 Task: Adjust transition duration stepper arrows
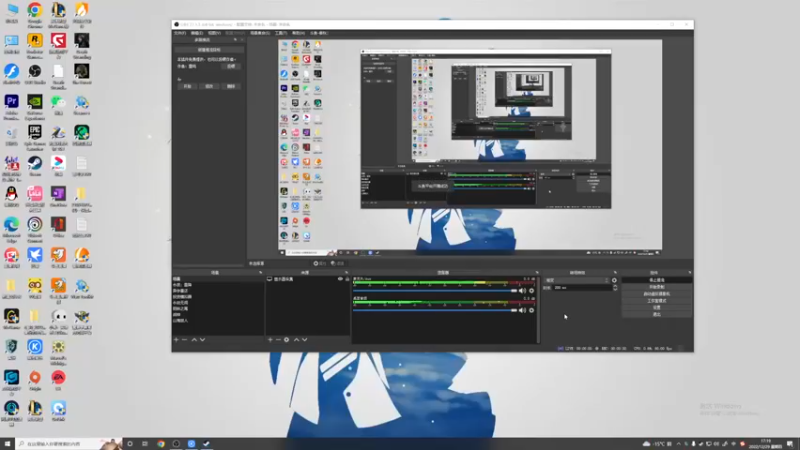(615, 288)
